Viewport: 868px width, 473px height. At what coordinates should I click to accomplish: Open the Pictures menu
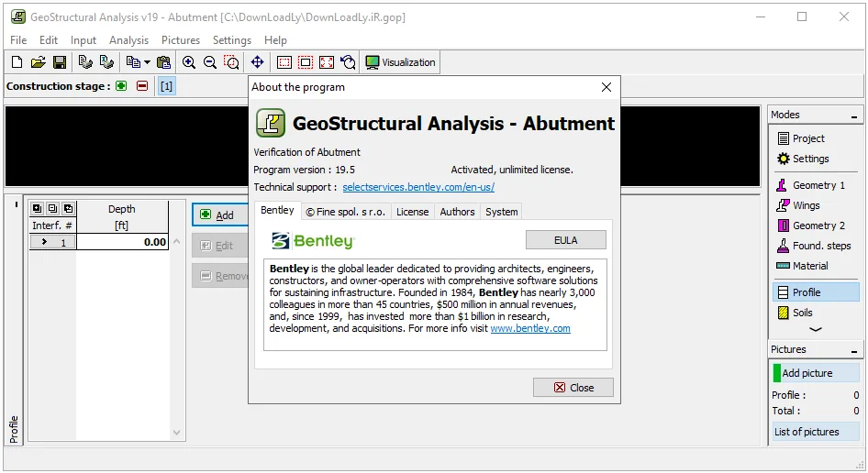(x=181, y=39)
